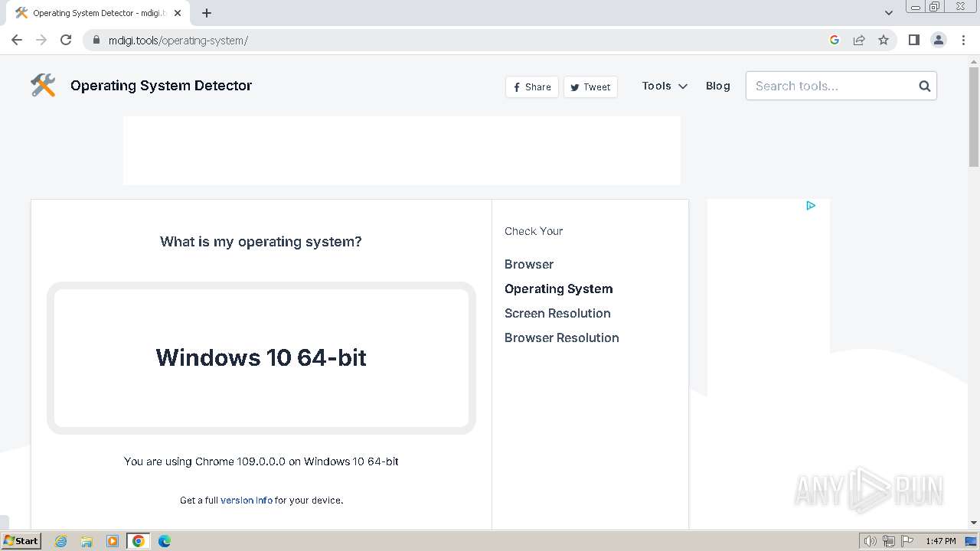Open Internet Explorer from the taskbar
Screen dimensions: 980x551
coord(60,541)
